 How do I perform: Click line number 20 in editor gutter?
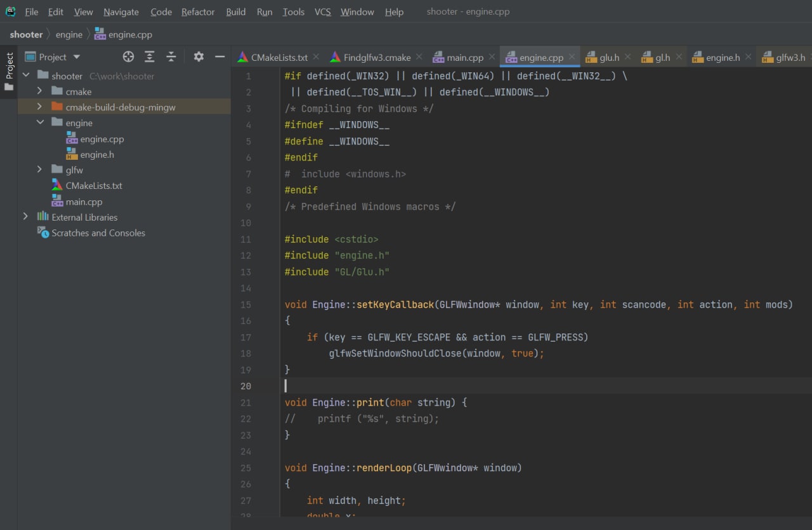point(246,386)
